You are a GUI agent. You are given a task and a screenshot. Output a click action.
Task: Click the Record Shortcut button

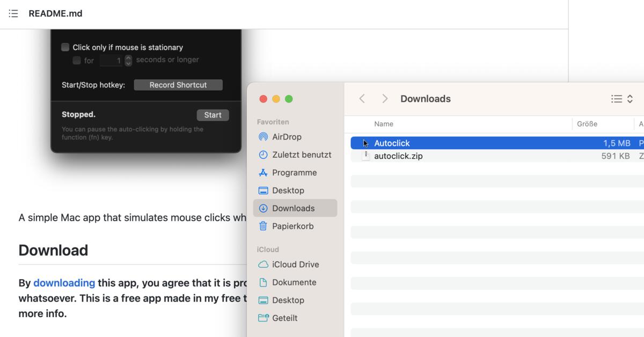click(x=178, y=85)
